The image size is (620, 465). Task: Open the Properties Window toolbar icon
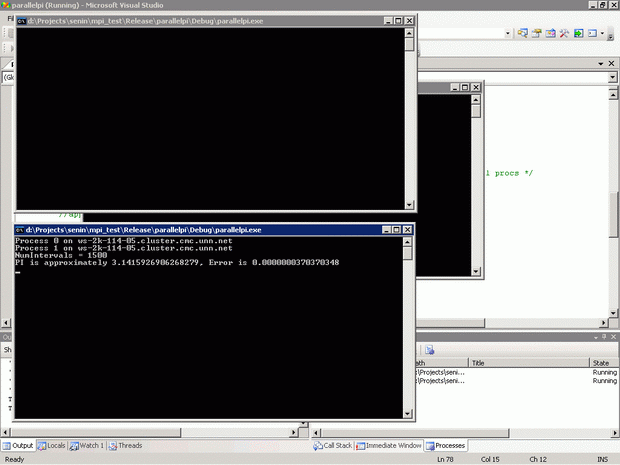click(x=537, y=33)
